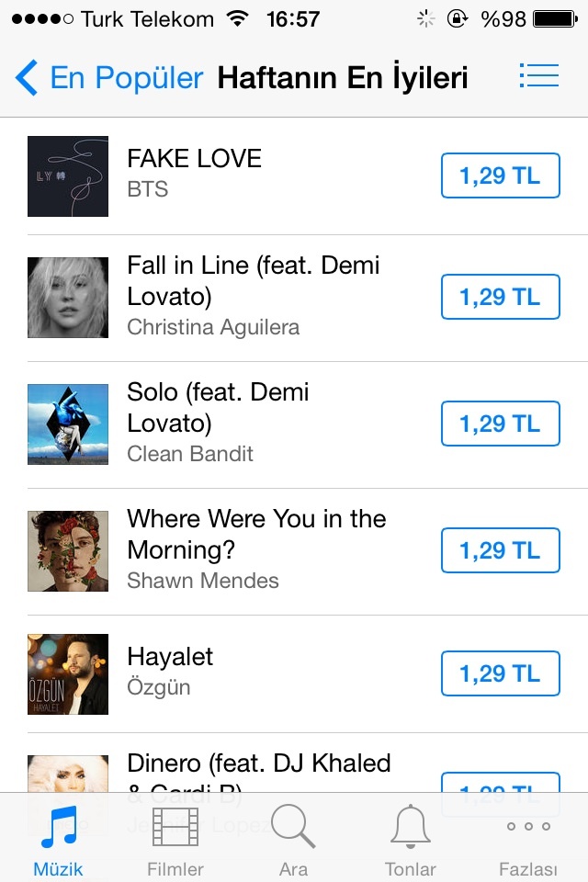Purchase Solo by Clean Bandit

tap(500, 424)
